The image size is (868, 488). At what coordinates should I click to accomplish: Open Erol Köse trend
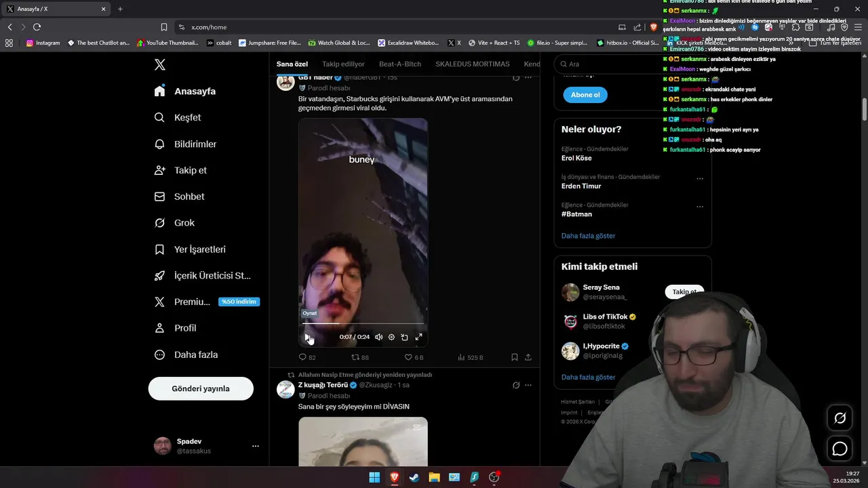tap(576, 158)
